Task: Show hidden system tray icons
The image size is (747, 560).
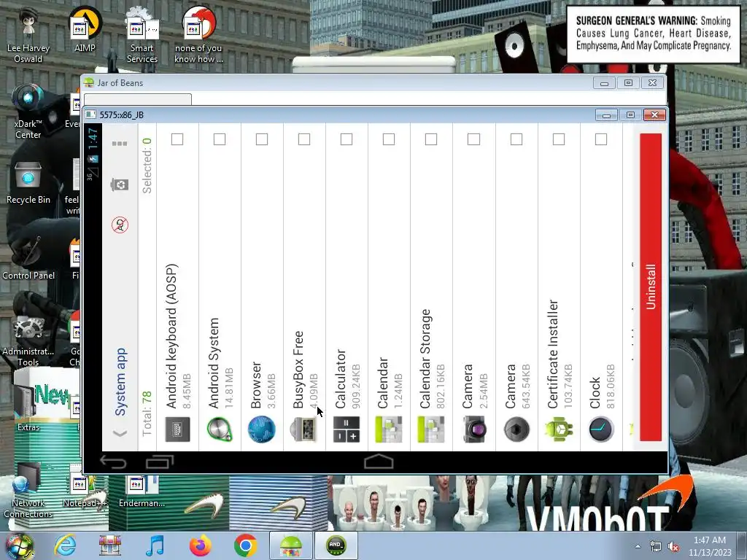Action: pyautogui.click(x=638, y=547)
